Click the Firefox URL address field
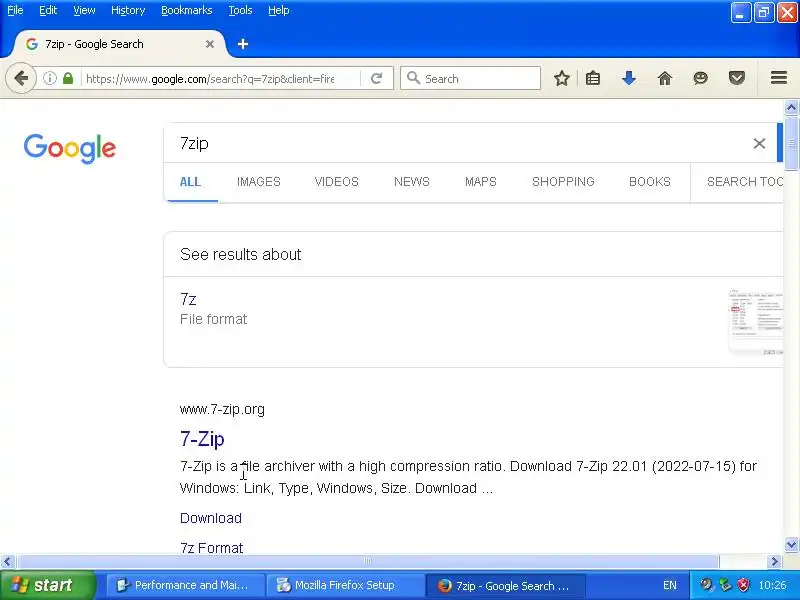800x600 pixels. click(x=210, y=79)
